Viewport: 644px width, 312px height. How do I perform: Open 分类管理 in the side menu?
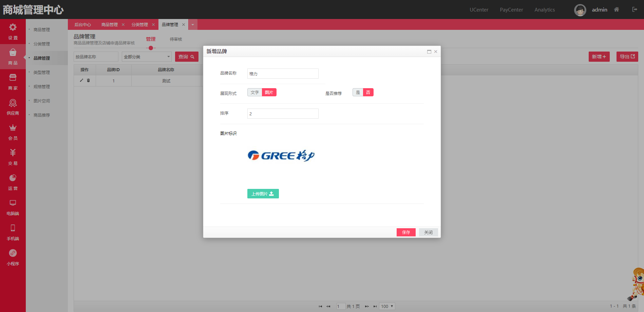click(42, 44)
